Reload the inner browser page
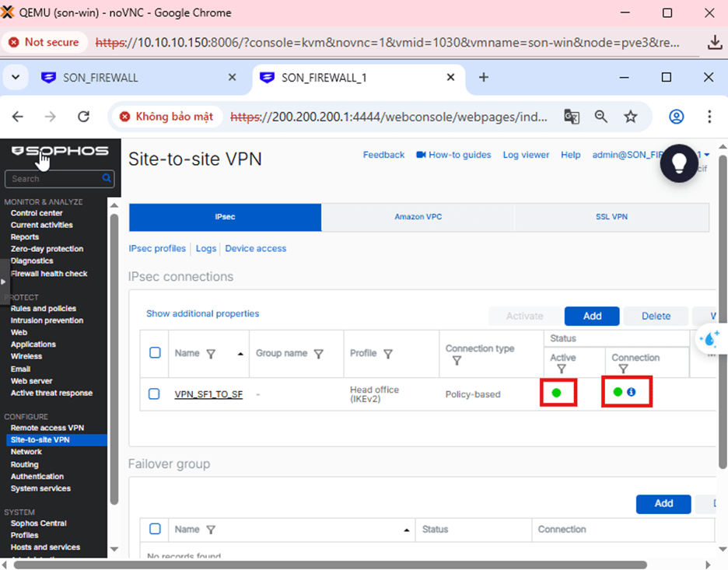Screen dimensions: 728x570 pos(84,117)
